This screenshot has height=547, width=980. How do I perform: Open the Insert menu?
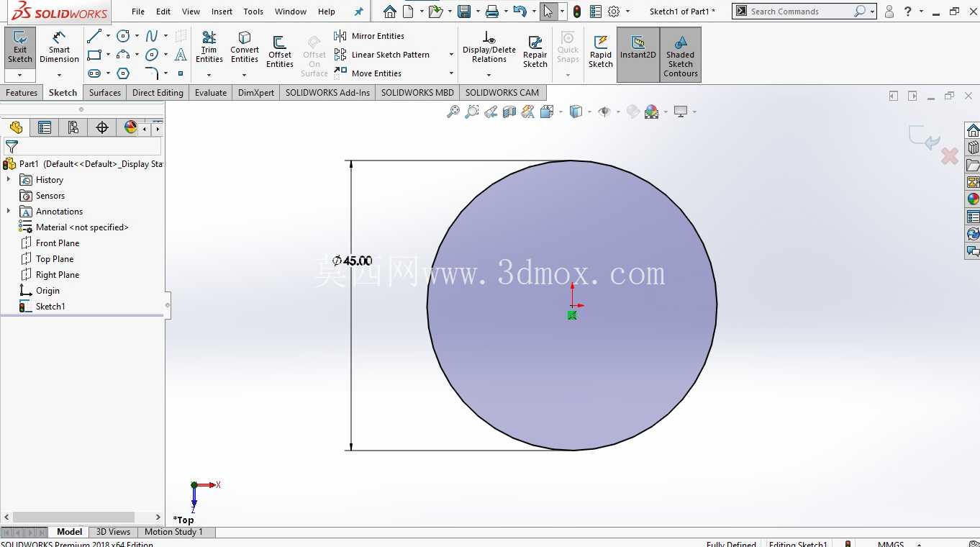click(x=222, y=12)
